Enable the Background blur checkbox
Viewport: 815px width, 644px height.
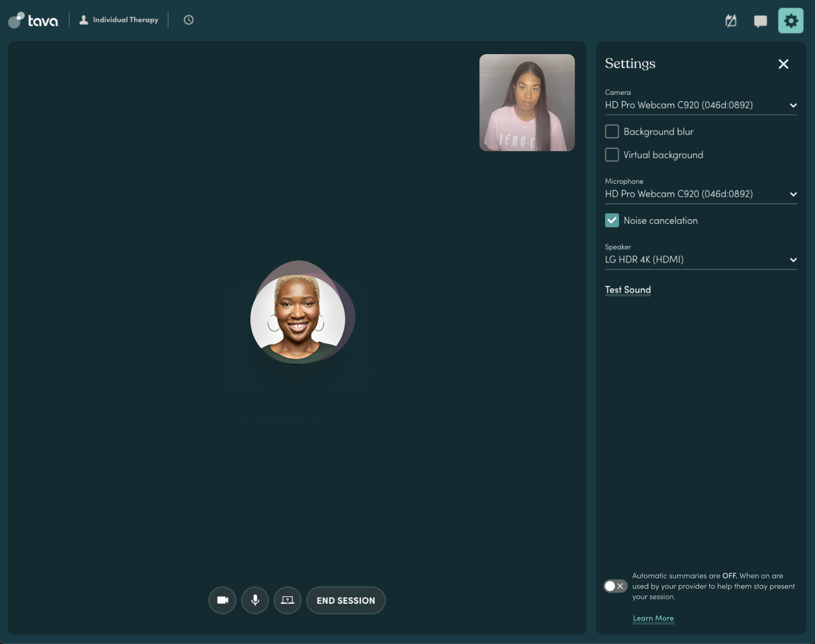(612, 131)
